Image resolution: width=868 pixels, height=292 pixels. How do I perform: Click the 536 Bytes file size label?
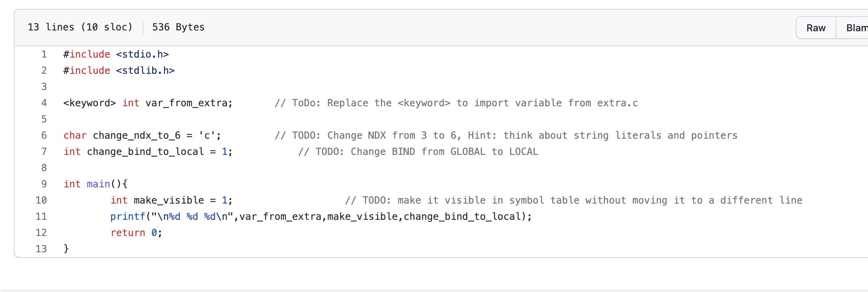pyautogui.click(x=178, y=27)
